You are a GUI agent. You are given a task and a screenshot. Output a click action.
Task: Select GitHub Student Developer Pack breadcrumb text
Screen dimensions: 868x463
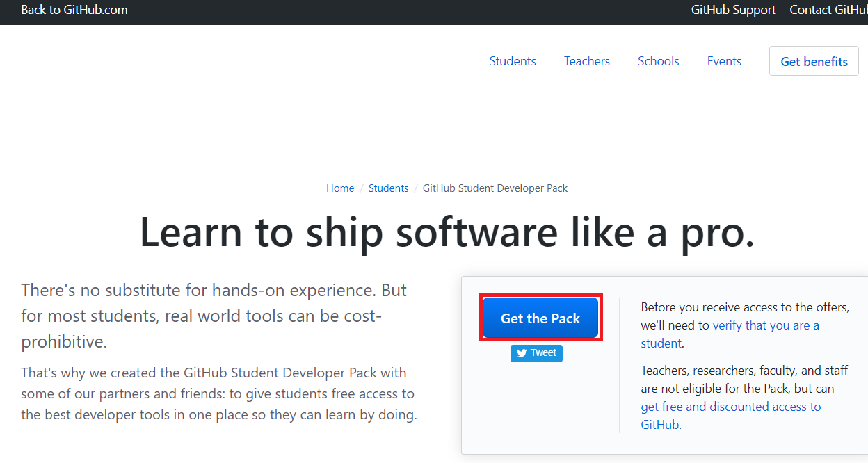tap(495, 188)
